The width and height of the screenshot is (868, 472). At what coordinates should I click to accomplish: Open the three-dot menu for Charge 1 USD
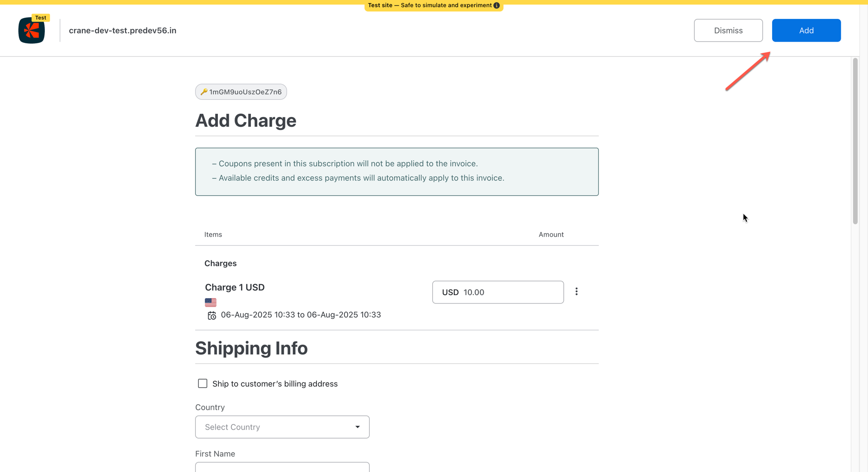click(576, 292)
